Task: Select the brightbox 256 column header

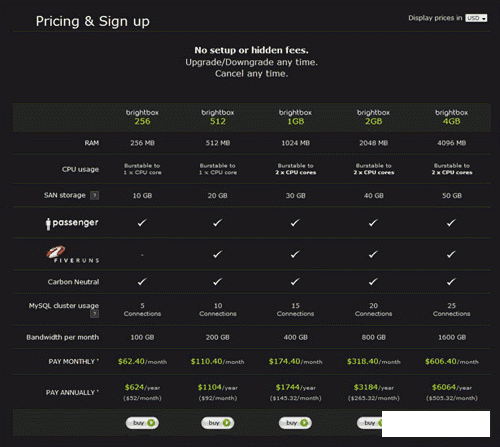Action: click(x=142, y=117)
